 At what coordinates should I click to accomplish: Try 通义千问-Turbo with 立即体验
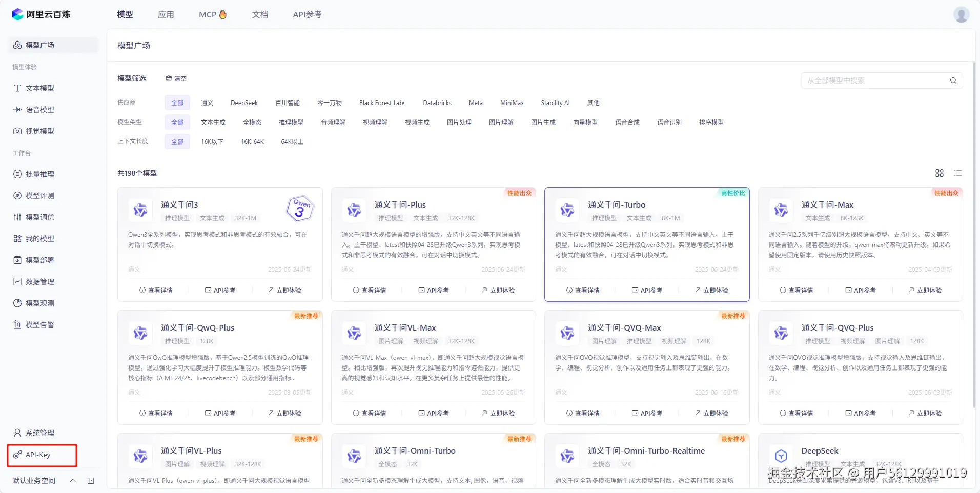pyautogui.click(x=712, y=291)
